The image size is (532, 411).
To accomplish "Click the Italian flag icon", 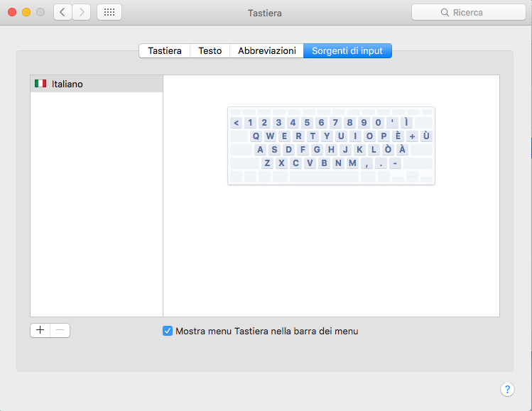I will click(x=40, y=84).
